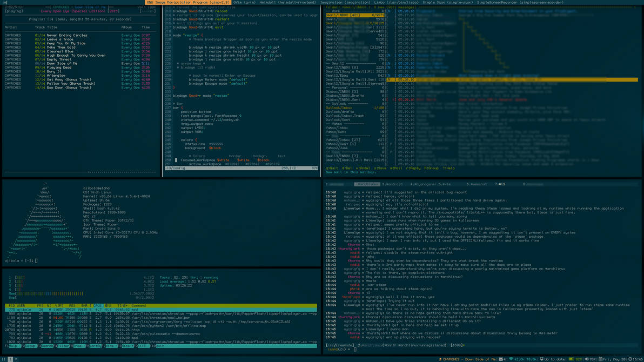Switch to the Limbo (/usr/bin/limbo) window tab
The width and height of the screenshot is (644, 362).
click(397, 3)
